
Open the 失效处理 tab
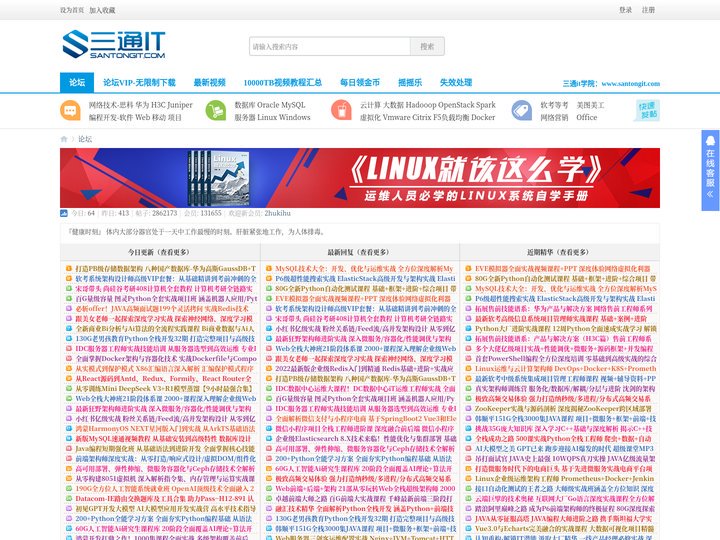click(456, 83)
